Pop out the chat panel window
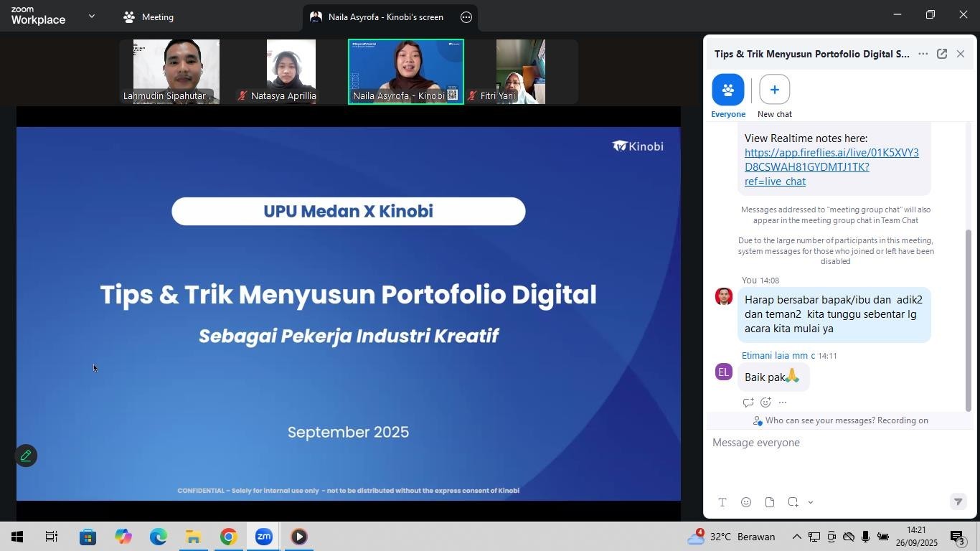This screenshot has height=551, width=980. [x=941, y=54]
